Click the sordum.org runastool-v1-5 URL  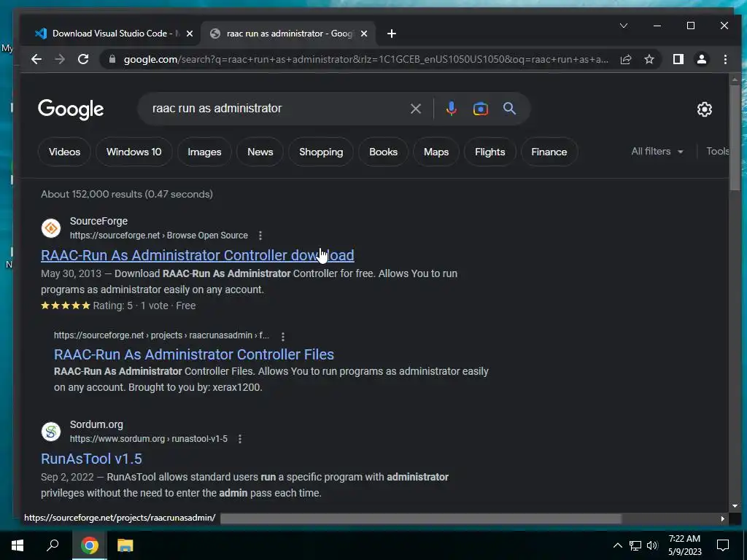tap(149, 439)
